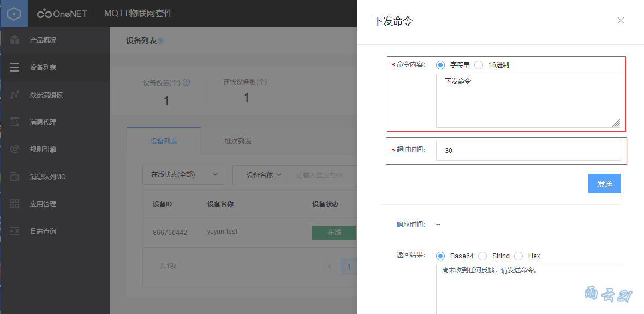Click the 超时时间 input field
The image size is (644, 314).
528,151
